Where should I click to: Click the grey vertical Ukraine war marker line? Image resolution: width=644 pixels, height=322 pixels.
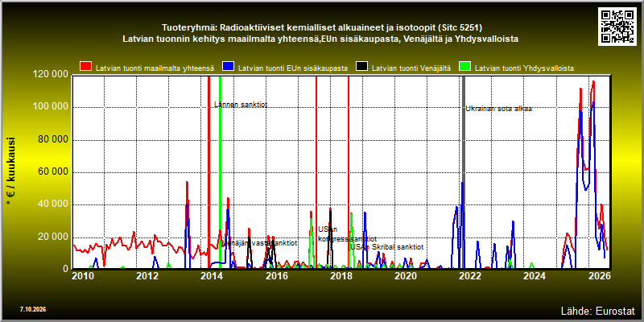coord(464,172)
